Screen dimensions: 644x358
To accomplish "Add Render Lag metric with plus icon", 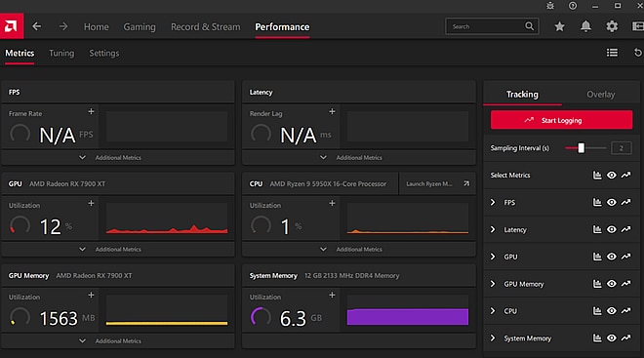I will (332, 111).
